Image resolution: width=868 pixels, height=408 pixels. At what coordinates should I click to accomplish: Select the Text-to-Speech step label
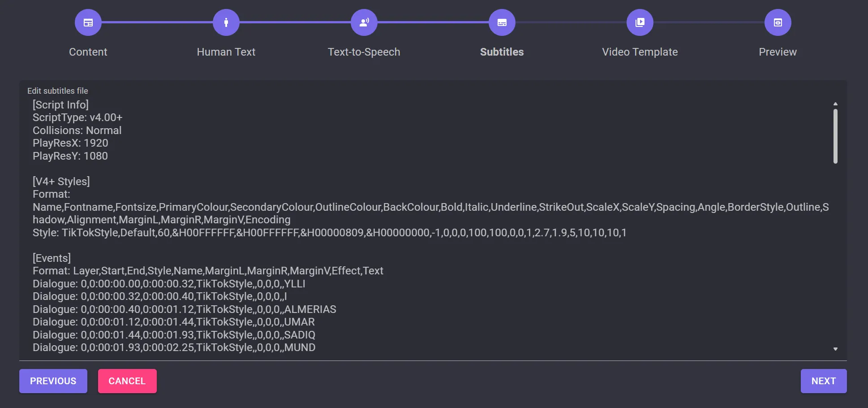click(364, 52)
